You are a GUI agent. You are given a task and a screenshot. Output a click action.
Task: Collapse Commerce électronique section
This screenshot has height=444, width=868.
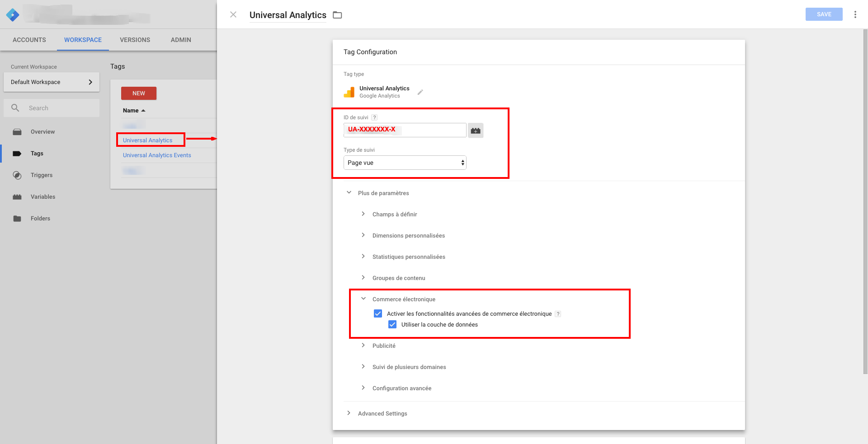tap(363, 299)
